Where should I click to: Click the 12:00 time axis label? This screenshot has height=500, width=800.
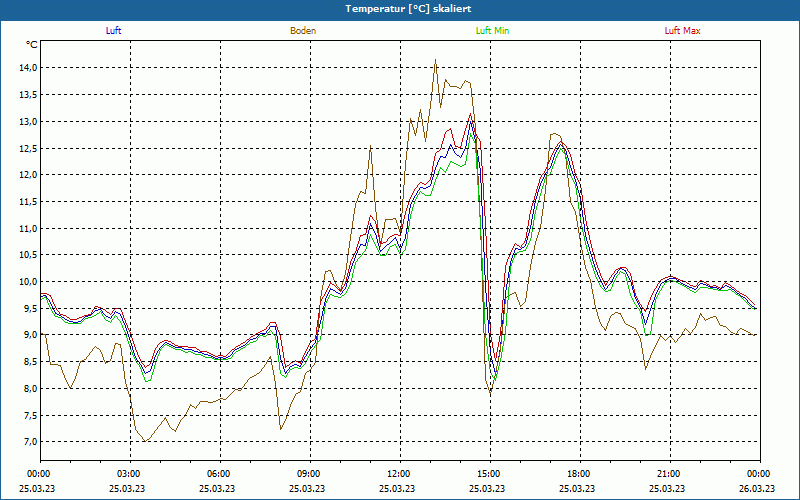[399, 474]
